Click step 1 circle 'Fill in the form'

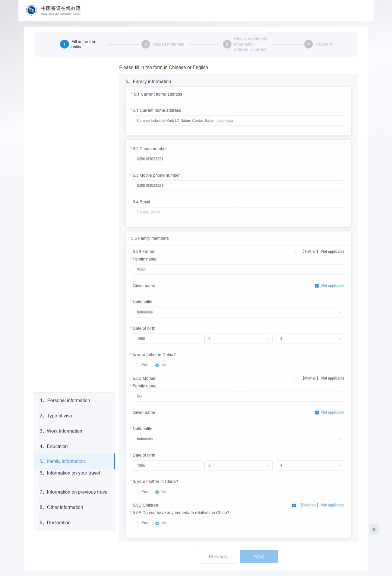(64, 44)
